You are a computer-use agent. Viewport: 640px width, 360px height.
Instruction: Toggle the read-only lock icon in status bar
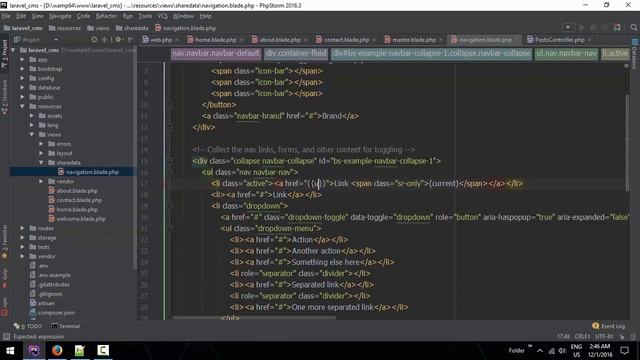tap(622, 336)
